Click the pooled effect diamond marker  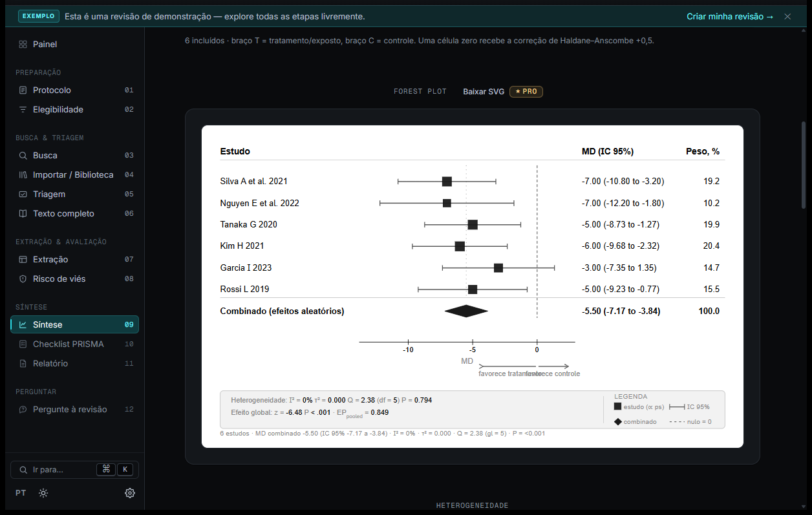[x=466, y=311]
